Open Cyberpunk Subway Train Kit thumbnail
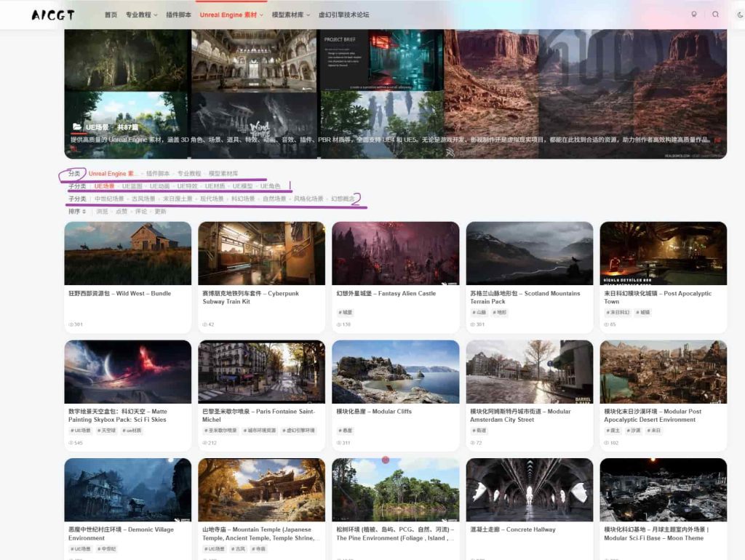 pos(262,253)
